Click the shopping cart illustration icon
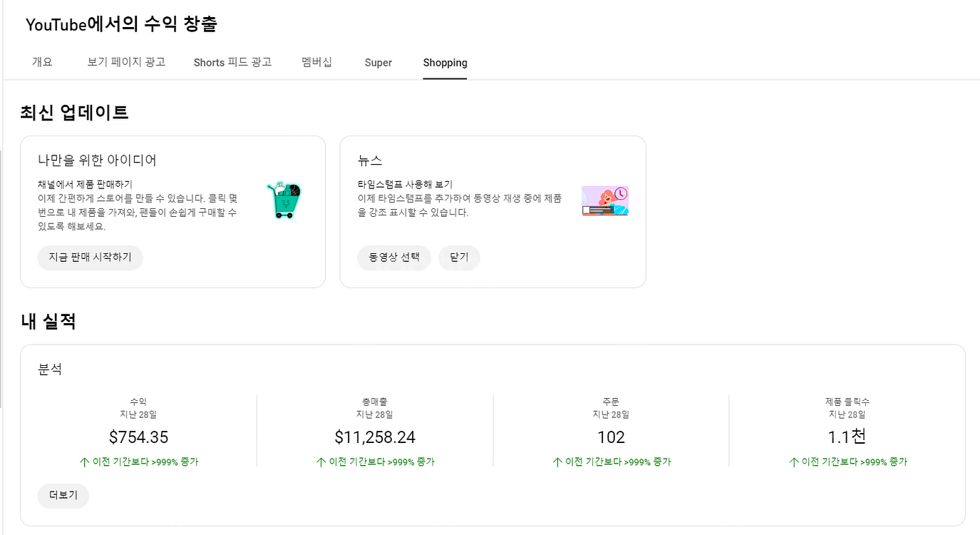Viewport: 980px width, 535px height. pos(284,200)
